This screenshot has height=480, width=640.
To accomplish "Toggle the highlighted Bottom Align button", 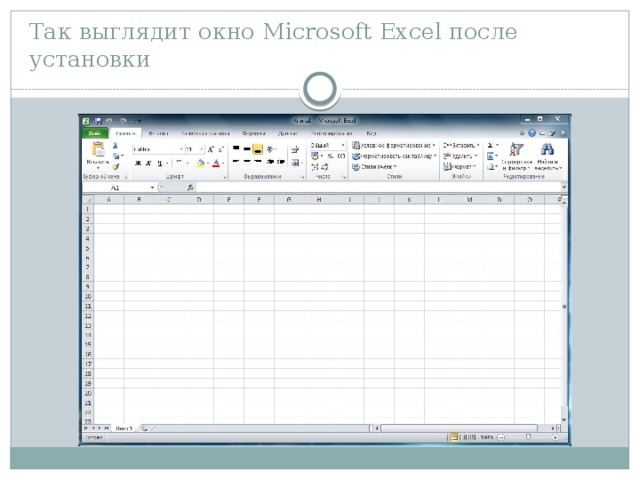I will tap(258, 149).
